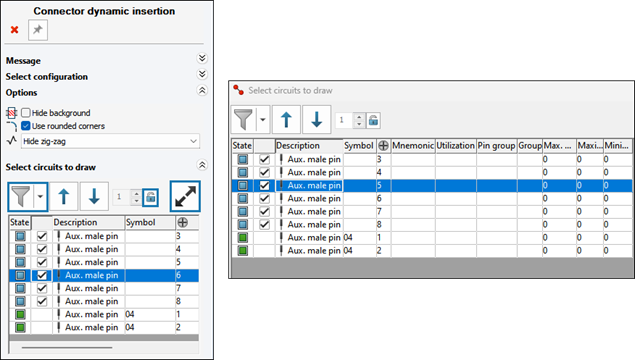
Task: Expand circuit list with diagonal arrows button
Action: pyautogui.click(x=185, y=196)
